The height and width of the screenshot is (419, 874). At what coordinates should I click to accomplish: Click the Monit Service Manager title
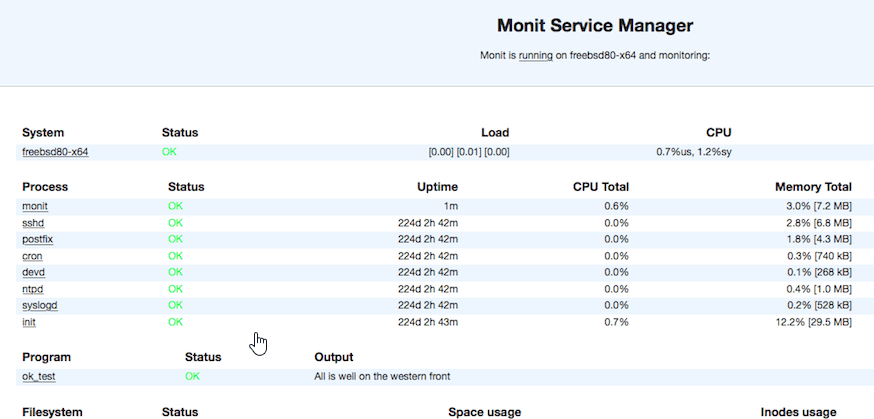595,25
